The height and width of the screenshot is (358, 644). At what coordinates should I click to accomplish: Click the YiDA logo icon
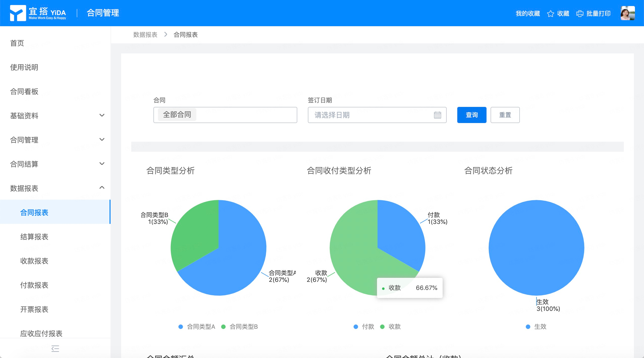point(18,13)
